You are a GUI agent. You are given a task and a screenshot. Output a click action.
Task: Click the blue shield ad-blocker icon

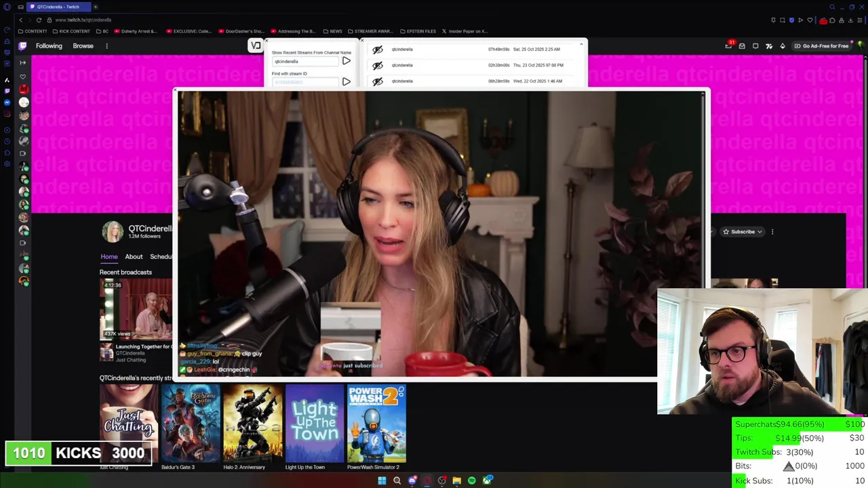tap(791, 20)
